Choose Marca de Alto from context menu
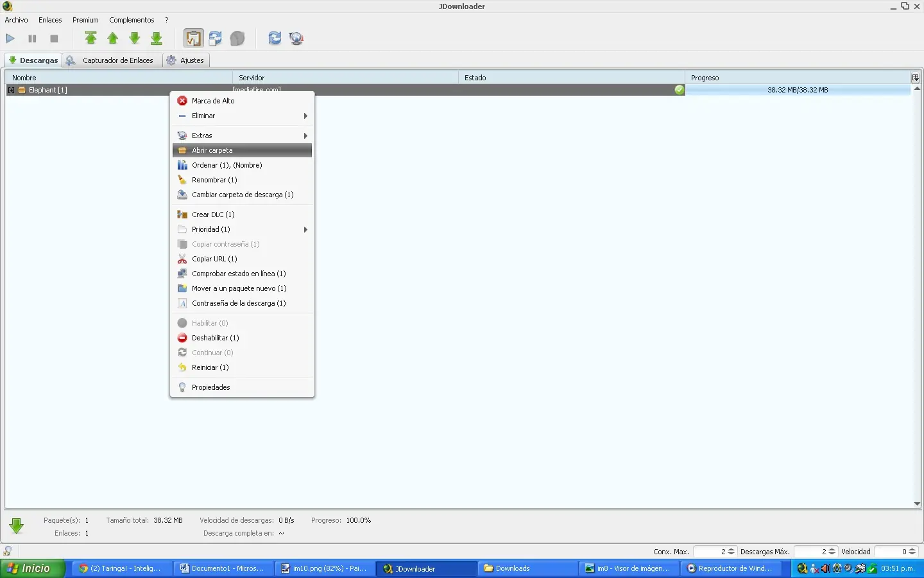This screenshot has width=924, height=578. pos(243,101)
